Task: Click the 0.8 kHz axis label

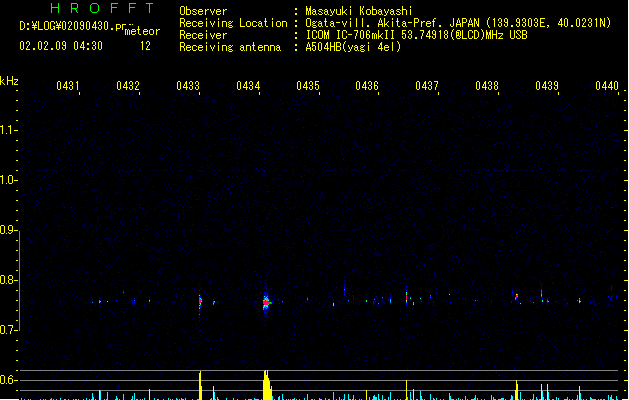Action: (8, 280)
